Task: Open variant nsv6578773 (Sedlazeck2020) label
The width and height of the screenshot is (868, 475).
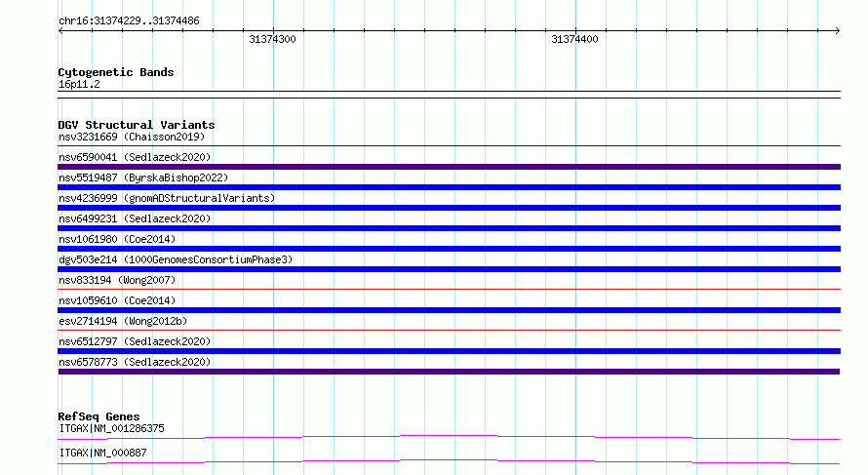Action: tap(135, 362)
